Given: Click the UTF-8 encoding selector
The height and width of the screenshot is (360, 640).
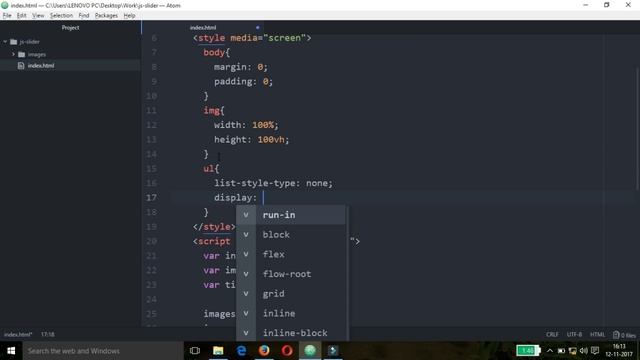Looking at the screenshot, I should pyautogui.click(x=574, y=334).
